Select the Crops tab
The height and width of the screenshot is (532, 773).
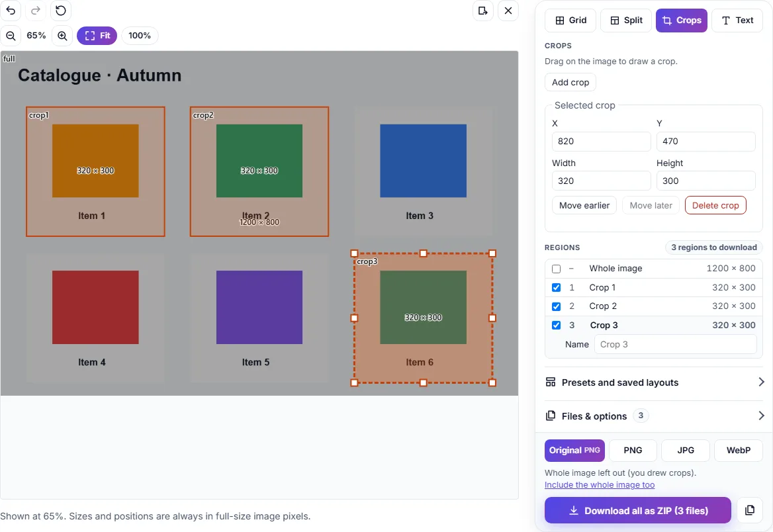pyautogui.click(x=681, y=21)
